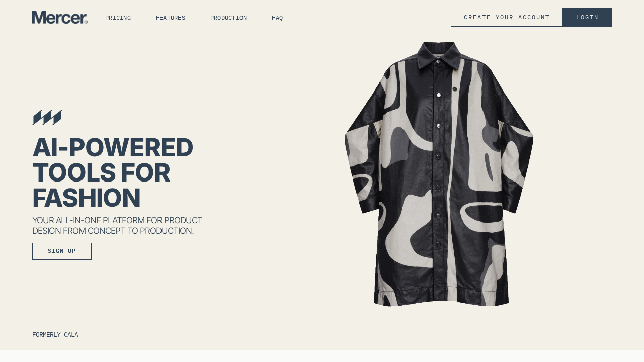Click Create Your Account button
Screen dimensions: 644x362
(x=507, y=17)
